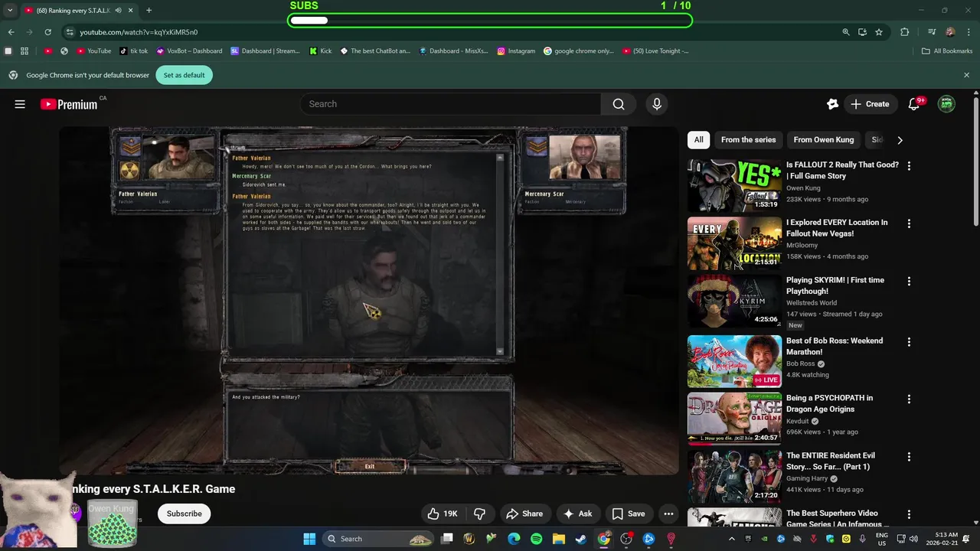Screen dimensions: 980x551
Task: Open the Gaming Harry channel name
Action: coord(808,478)
